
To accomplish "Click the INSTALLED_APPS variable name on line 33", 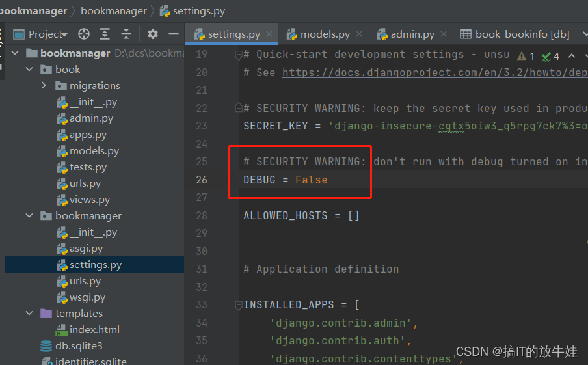I will (289, 304).
